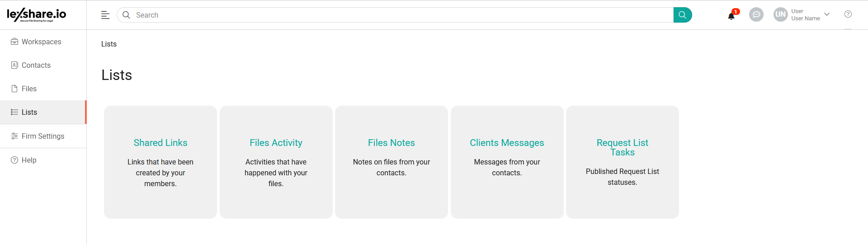
Task: Select Lists in the sidebar
Action: click(29, 112)
